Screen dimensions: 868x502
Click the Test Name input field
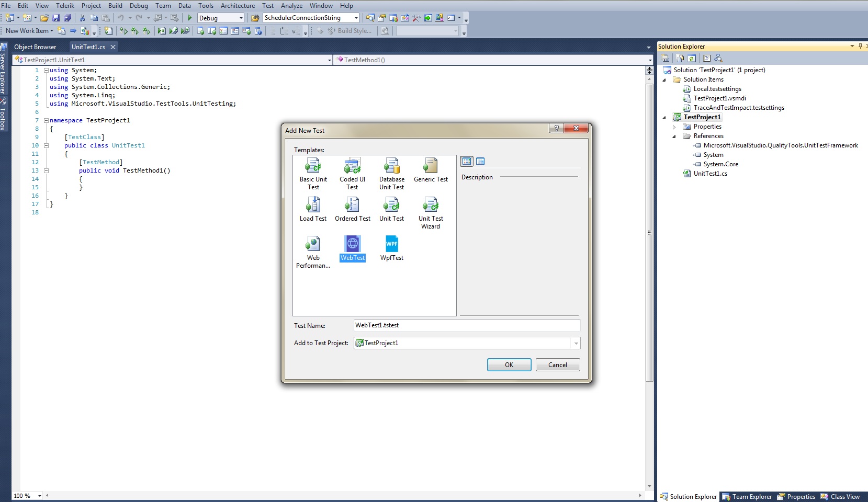(x=467, y=325)
